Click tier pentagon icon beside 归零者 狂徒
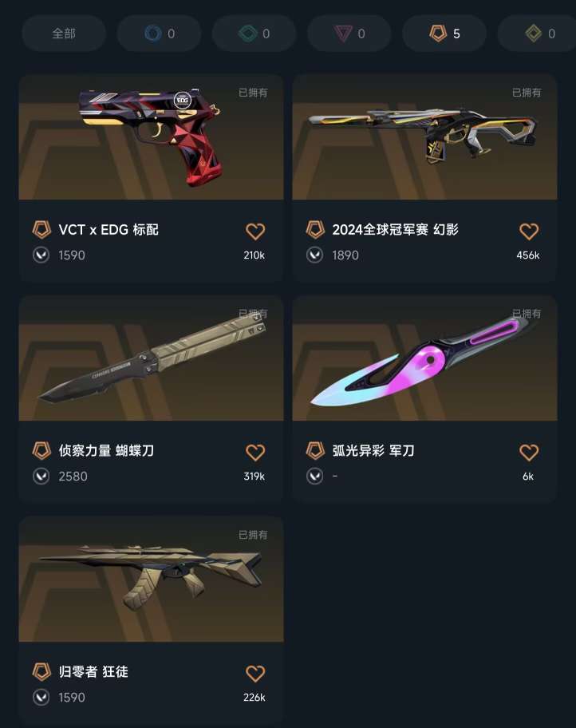This screenshot has height=728, width=576. [x=41, y=671]
